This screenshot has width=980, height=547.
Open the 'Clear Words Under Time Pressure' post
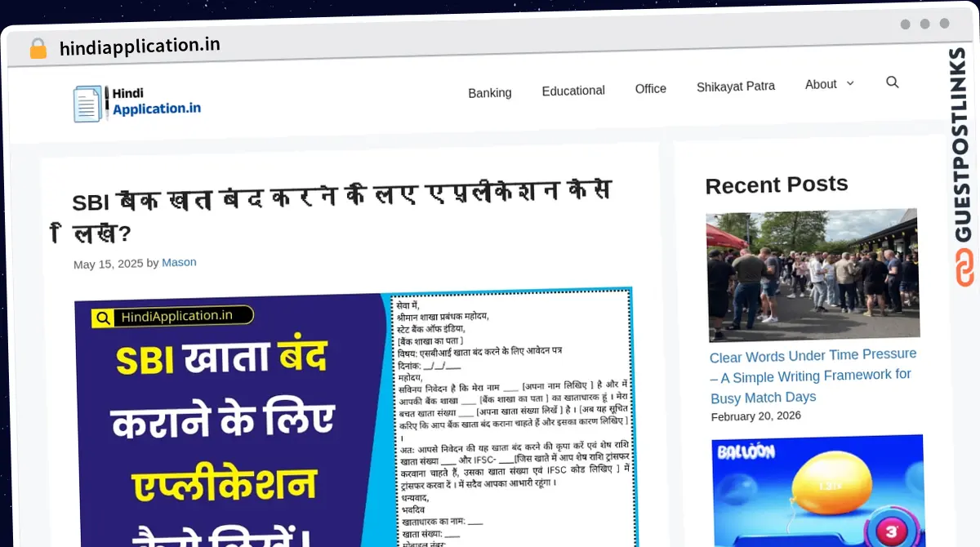pyautogui.click(x=813, y=376)
